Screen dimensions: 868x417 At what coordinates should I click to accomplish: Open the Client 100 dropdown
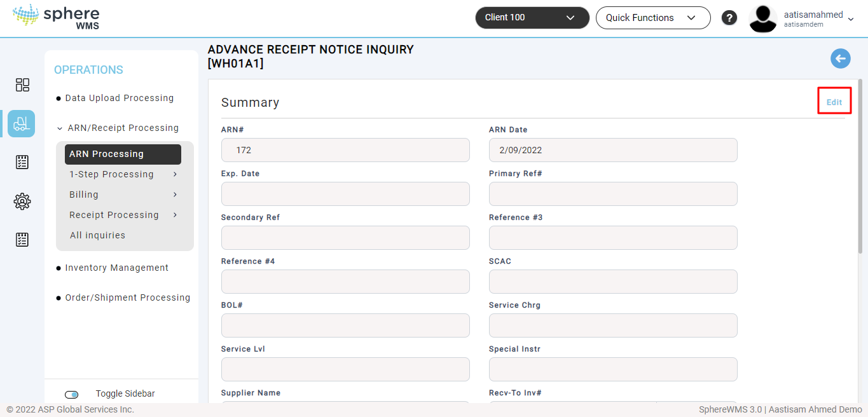click(x=532, y=18)
